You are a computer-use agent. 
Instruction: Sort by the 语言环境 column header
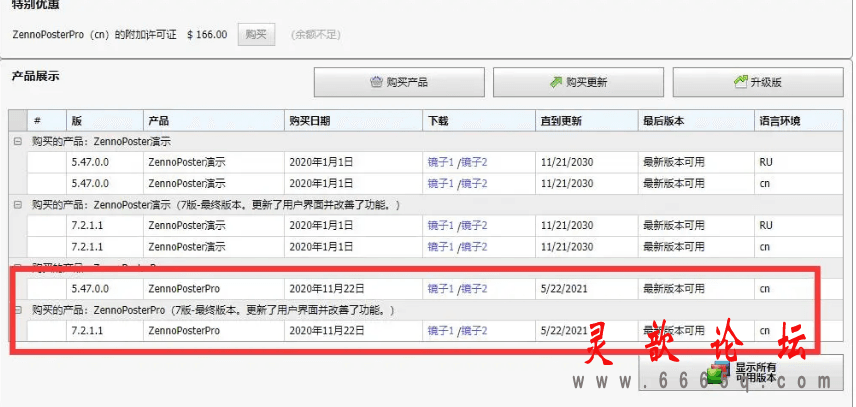pyautogui.click(x=799, y=121)
